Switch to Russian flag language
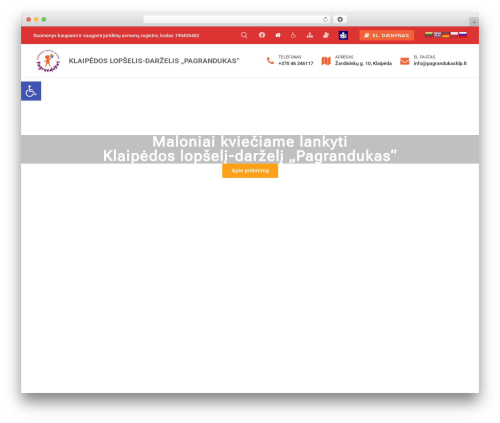The width and height of the screenshot is (500, 423). click(463, 34)
